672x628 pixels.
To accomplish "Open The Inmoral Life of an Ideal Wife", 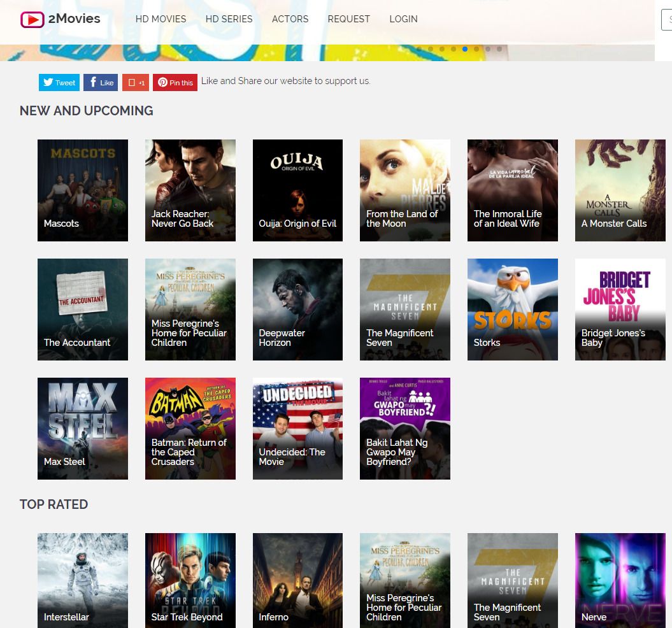I will pyautogui.click(x=513, y=190).
